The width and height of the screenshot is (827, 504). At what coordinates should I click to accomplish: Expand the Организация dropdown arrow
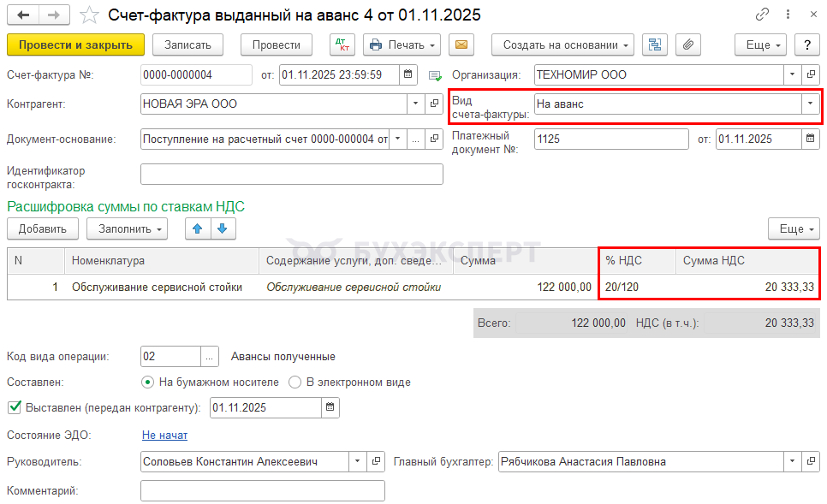[792, 74]
